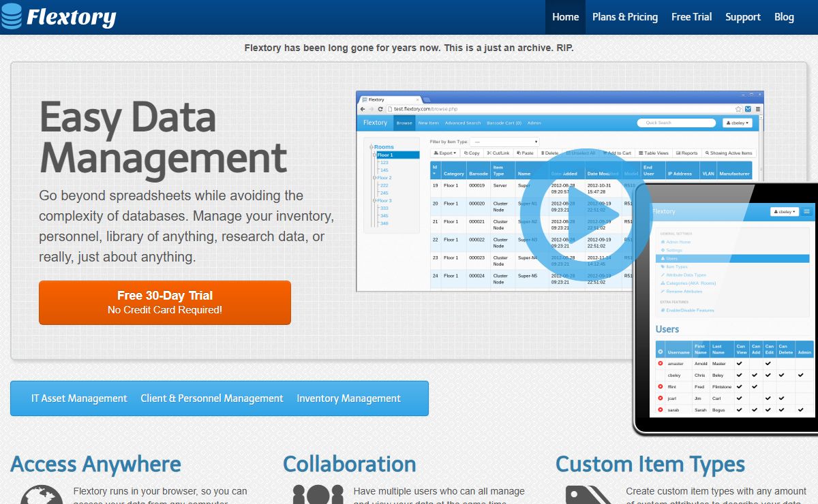Open Advanced Search in screenshot navbar

pyautogui.click(x=463, y=123)
